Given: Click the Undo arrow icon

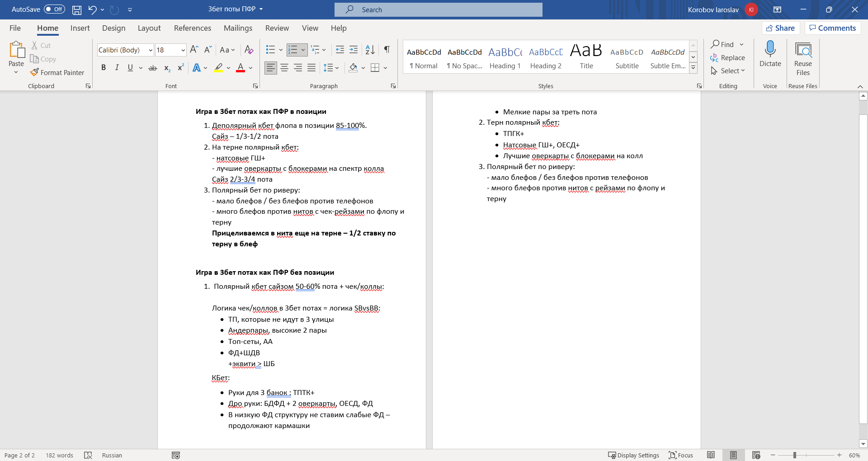Looking at the screenshot, I should click(x=92, y=9).
